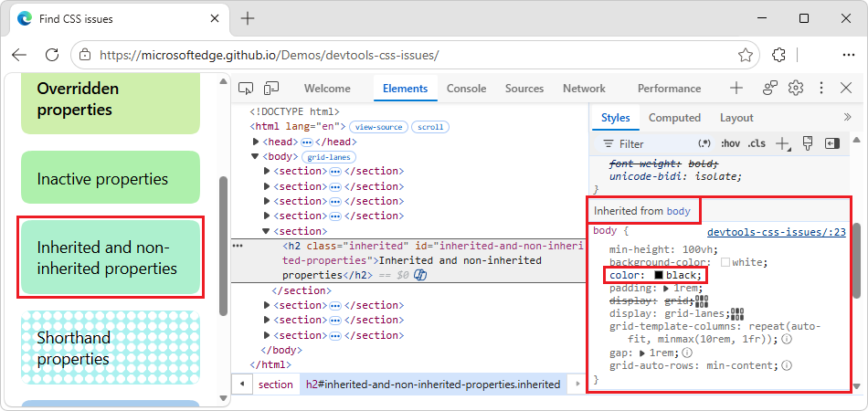This screenshot has width=868, height=411.
Task: Open the black color swatch
Action: [659, 275]
